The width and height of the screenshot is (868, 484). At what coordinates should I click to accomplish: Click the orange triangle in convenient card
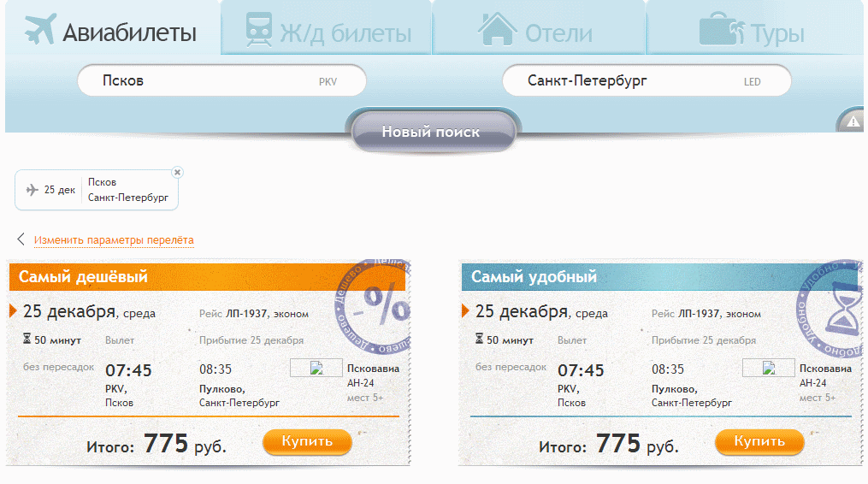pyautogui.click(x=465, y=310)
